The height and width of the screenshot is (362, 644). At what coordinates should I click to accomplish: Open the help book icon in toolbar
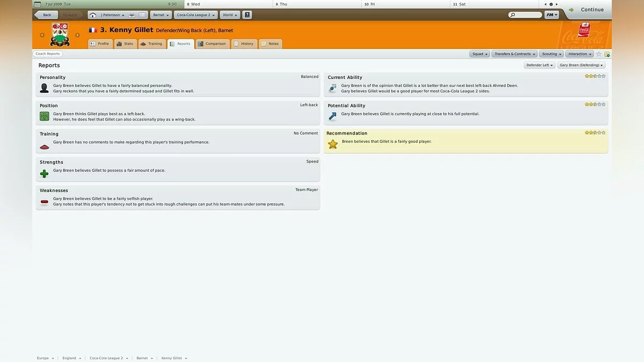247,15
